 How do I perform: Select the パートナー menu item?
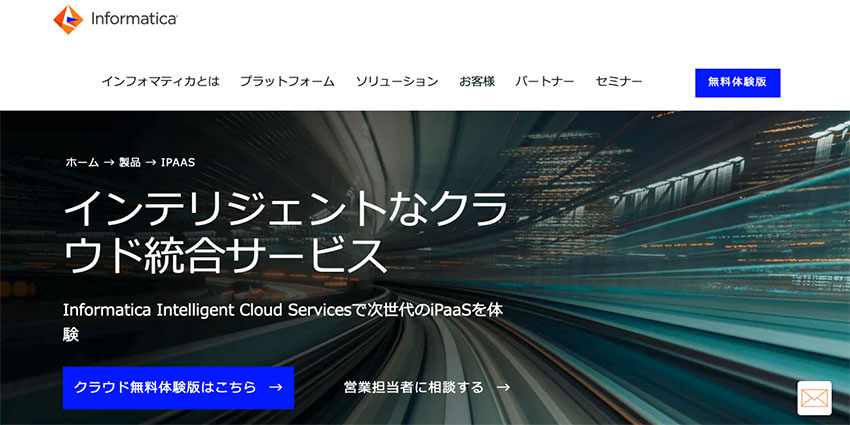point(545,82)
